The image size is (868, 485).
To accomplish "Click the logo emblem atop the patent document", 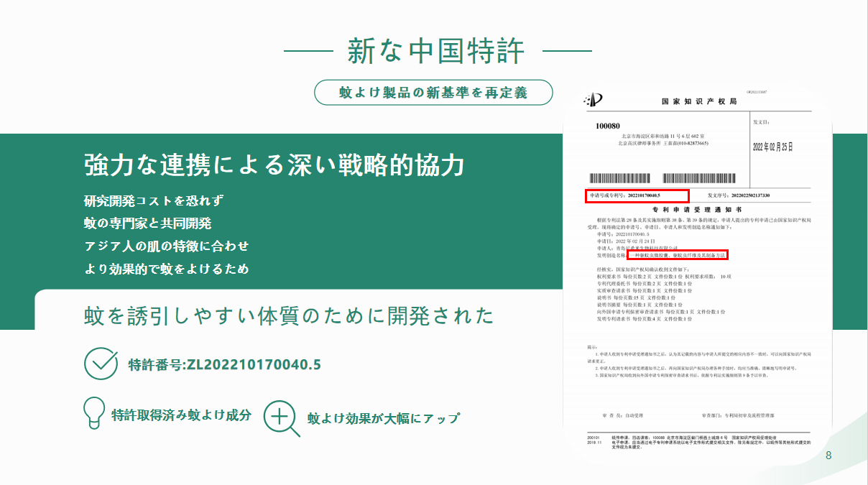I will pos(594,101).
